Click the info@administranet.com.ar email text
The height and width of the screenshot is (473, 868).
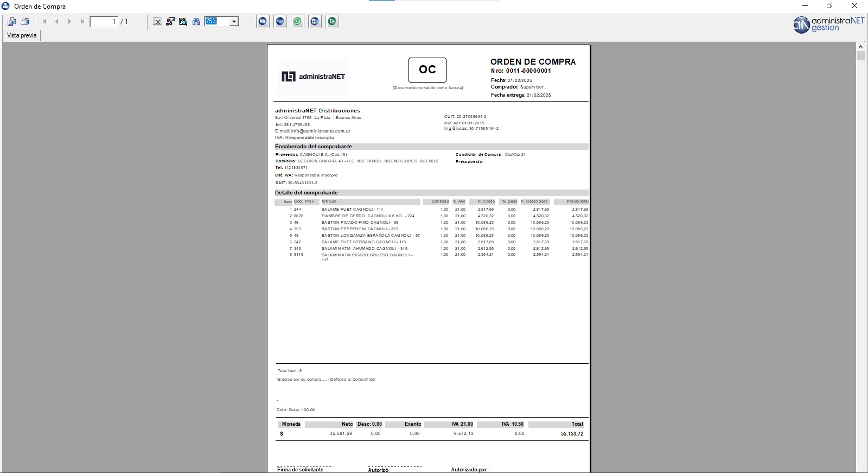(321, 131)
